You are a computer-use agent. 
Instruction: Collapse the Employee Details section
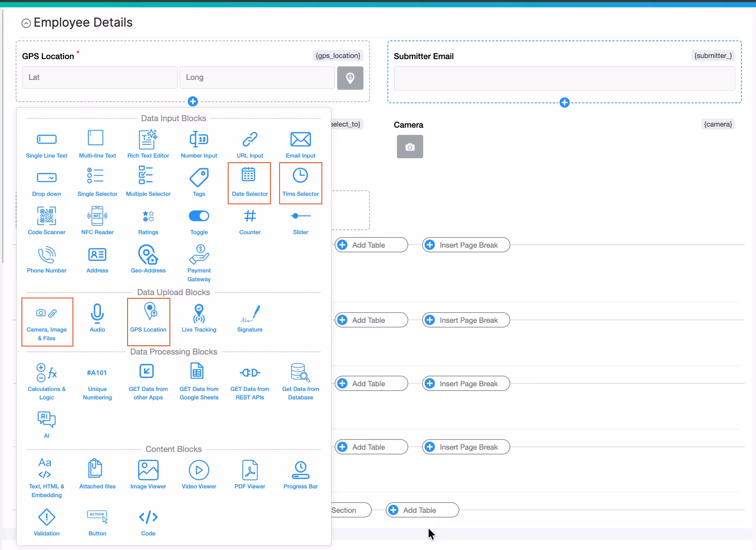point(26,23)
